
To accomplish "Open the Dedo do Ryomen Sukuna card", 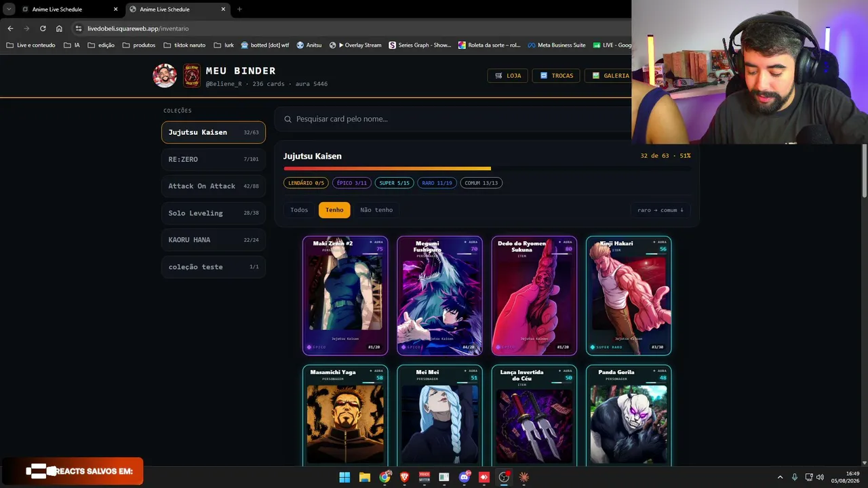I will click(x=534, y=296).
